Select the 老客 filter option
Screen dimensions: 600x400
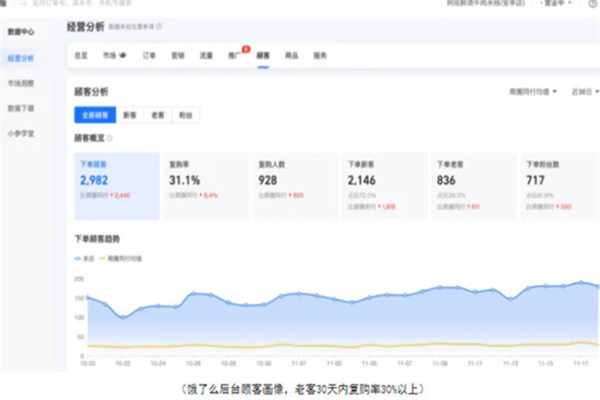pos(158,116)
